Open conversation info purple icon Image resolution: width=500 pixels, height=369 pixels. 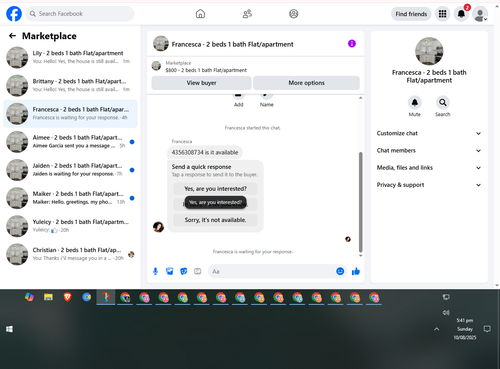coord(352,43)
